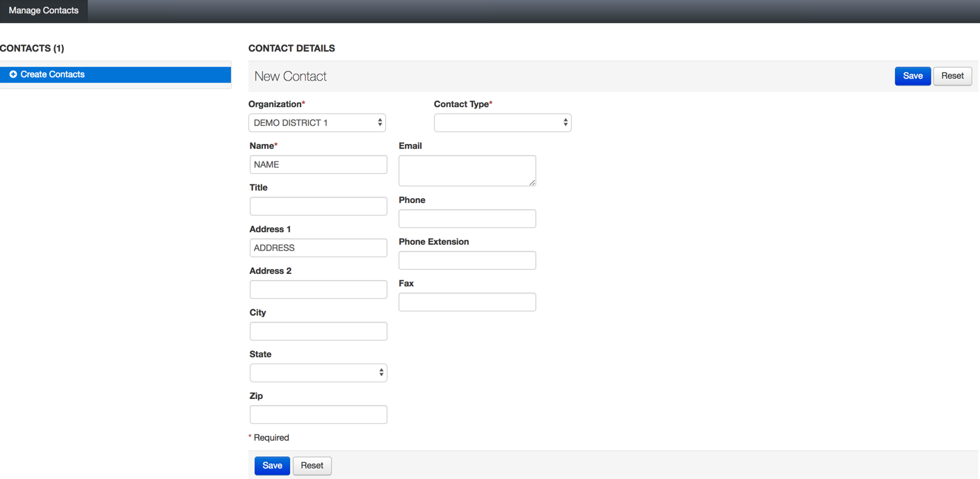This screenshot has height=479, width=980.
Task: Click the plus icon beside Create Contacts
Action: [13, 74]
